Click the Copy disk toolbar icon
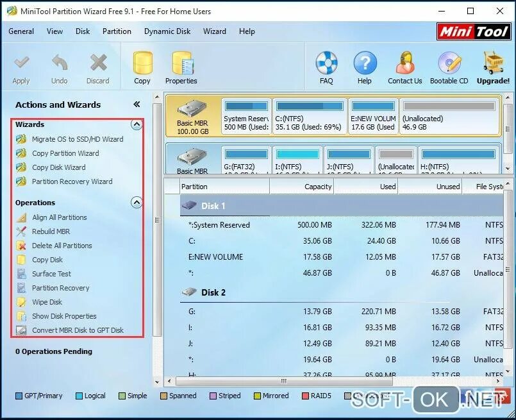The height and width of the screenshot is (420, 516). pyautogui.click(x=142, y=63)
